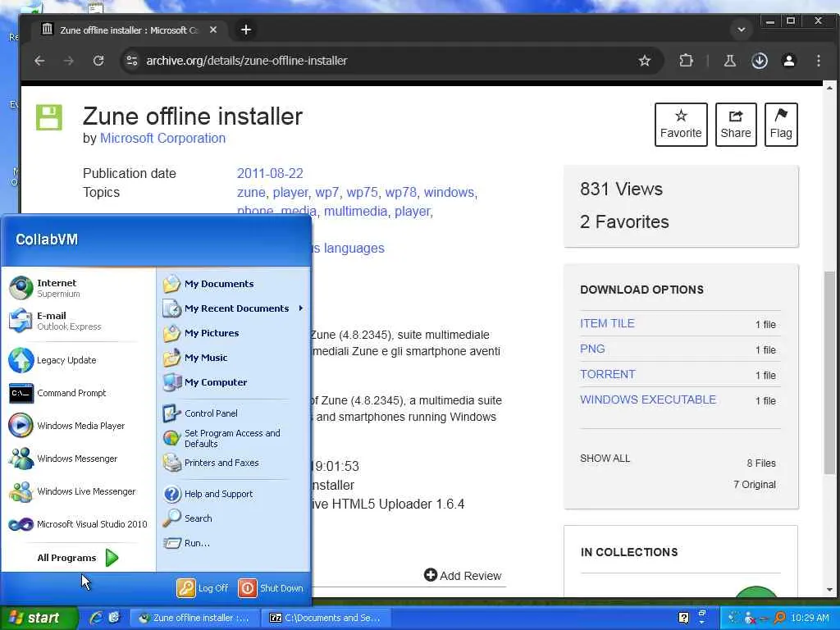Reload the archive.org page
The width and height of the screenshot is (840, 630).
[98, 61]
